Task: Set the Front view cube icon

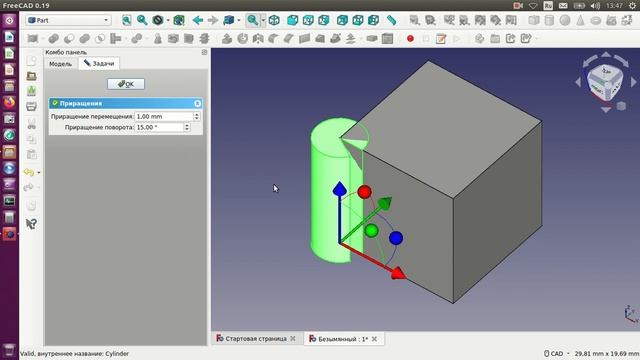Action: pyautogui.click(x=292, y=20)
